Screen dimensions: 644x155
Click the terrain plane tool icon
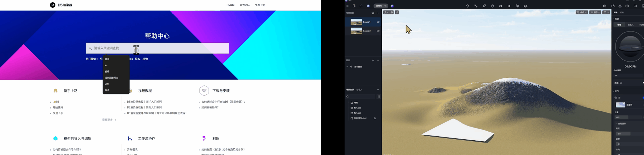[525, 6]
